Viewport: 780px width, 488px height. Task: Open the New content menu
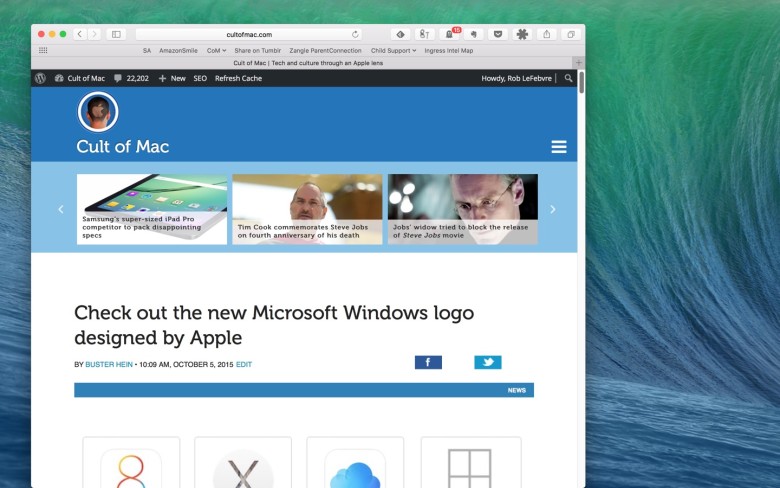[172, 78]
